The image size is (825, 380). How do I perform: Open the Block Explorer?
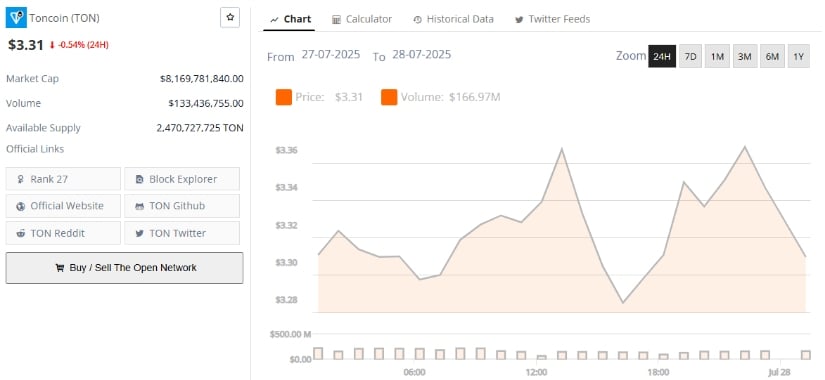tap(182, 179)
